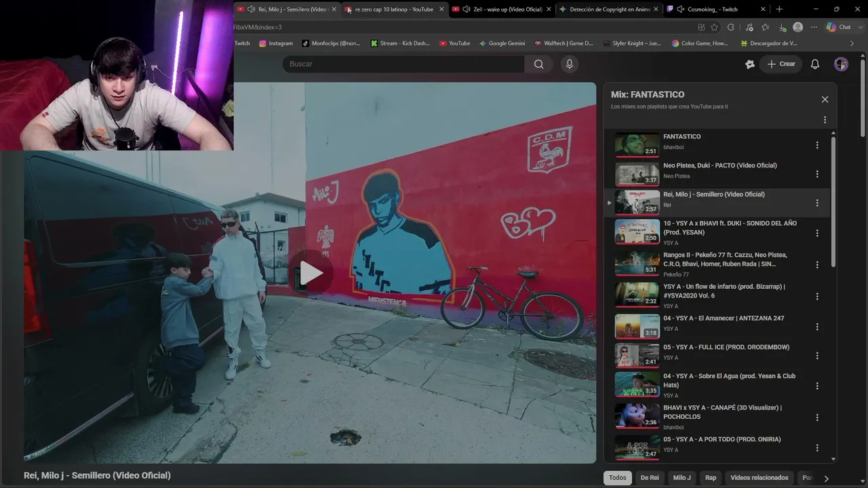Select the Videos relacionados filter chip
Viewport: 868px width, 488px height.
tap(759, 478)
